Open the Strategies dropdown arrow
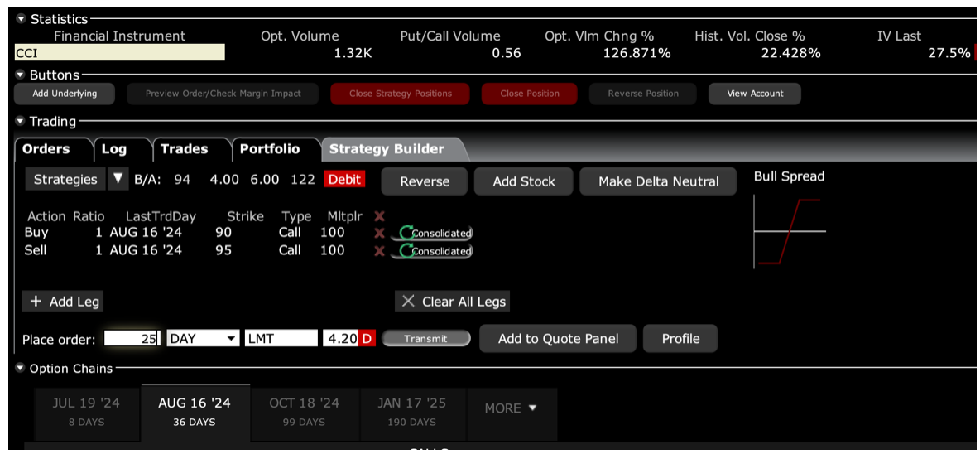This screenshot has width=980, height=454. click(x=118, y=180)
